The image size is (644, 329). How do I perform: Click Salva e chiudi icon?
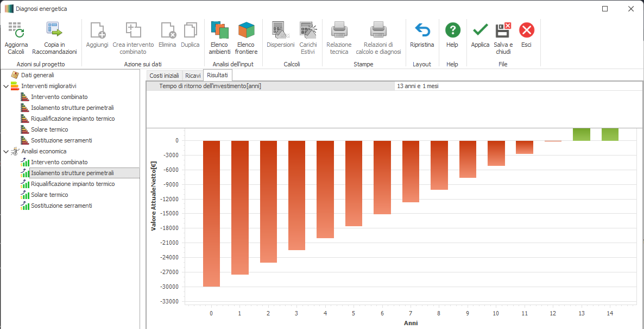coord(503,30)
